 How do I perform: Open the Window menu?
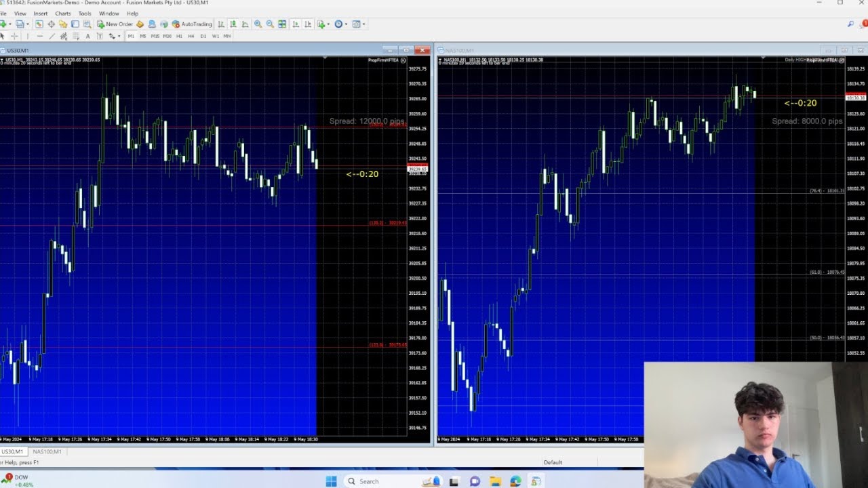(108, 14)
